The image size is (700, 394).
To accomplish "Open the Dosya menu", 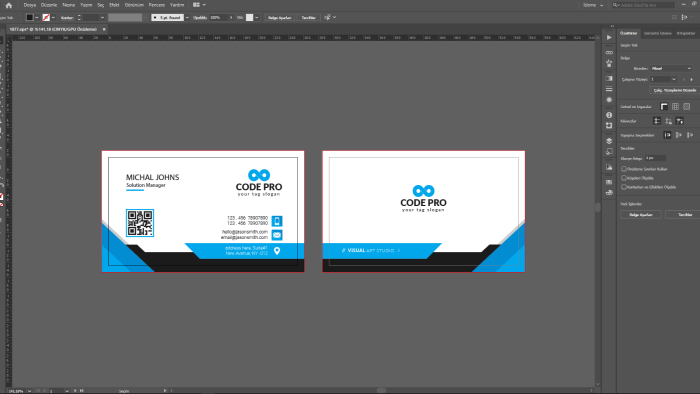I will [x=29, y=5].
